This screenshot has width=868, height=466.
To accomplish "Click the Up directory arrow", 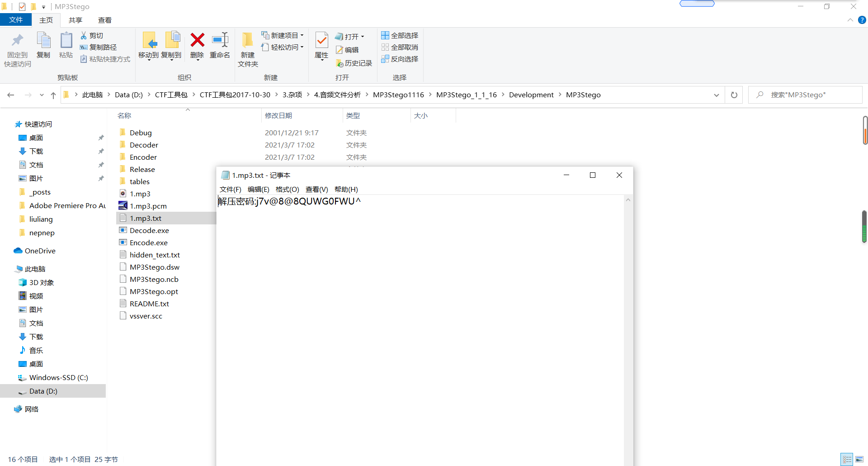I will coord(53,95).
